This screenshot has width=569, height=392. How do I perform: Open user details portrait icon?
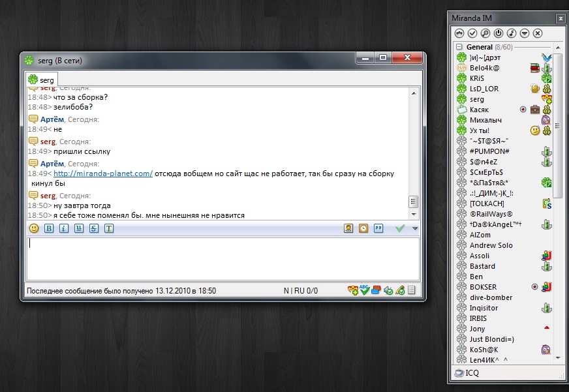click(348, 228)
